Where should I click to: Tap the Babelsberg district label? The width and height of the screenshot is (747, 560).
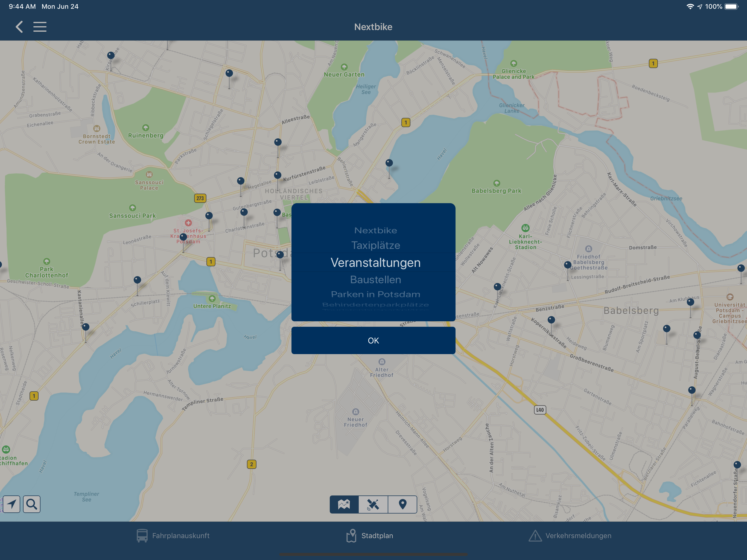[631, 310]
